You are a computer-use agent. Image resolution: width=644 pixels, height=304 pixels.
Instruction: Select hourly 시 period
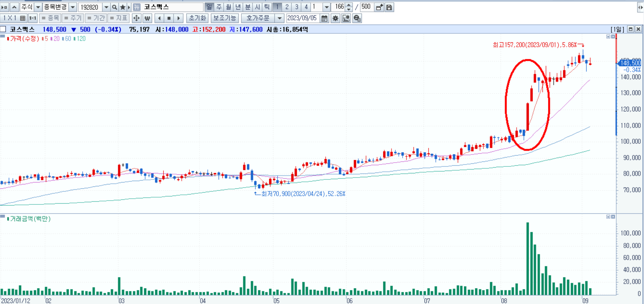point(257,7)
